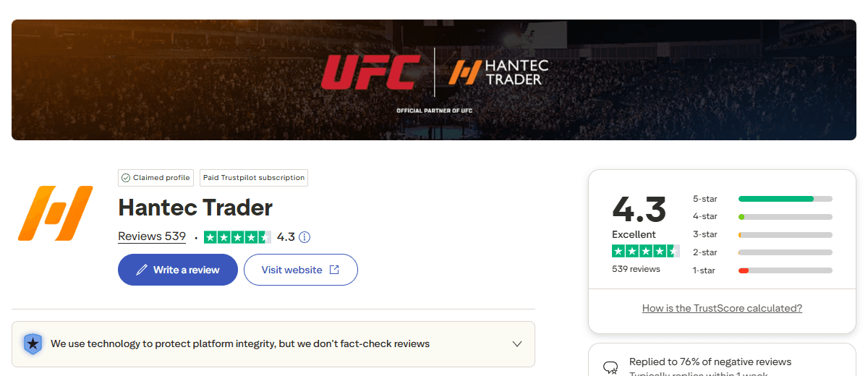Filter reviews by 4-star rating
This screenshot has height=376, width=868.
pyautogui.click(x=762, y=217)
